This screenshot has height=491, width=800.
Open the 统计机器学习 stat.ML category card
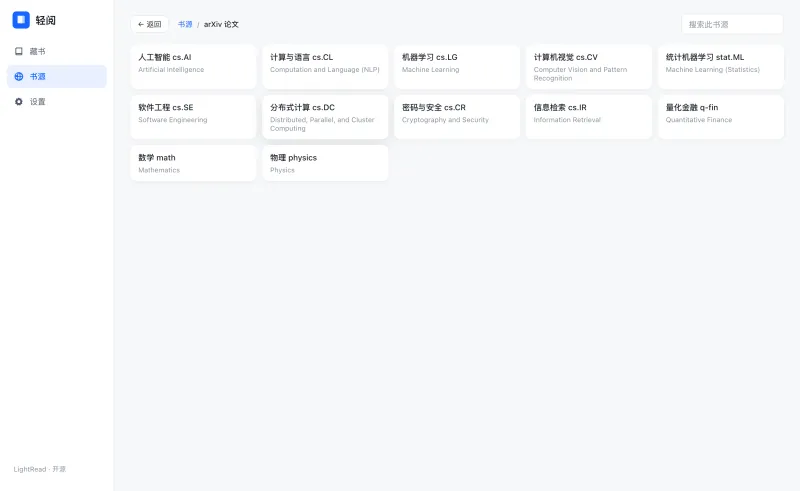pyautogui.click(x=721, y=67)
